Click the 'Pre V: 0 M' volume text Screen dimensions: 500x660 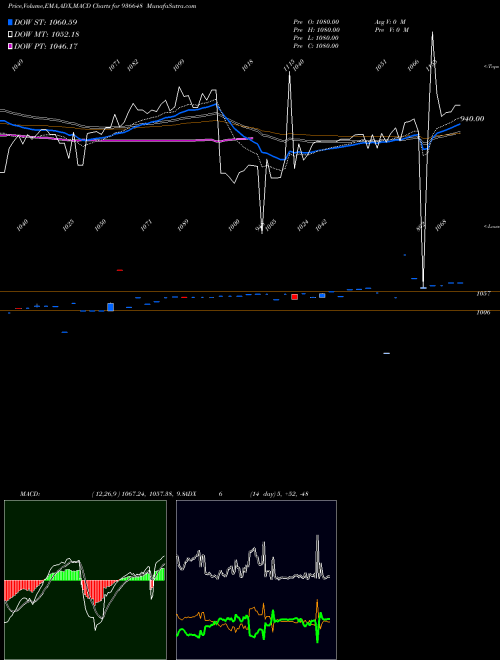point(392,30)
